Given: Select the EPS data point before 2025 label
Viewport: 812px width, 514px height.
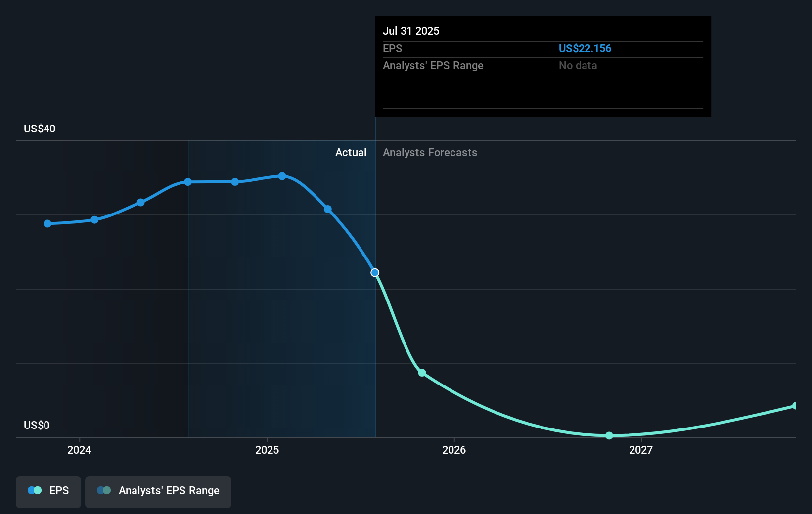Looking at the screenshot, I should point(235,182).
